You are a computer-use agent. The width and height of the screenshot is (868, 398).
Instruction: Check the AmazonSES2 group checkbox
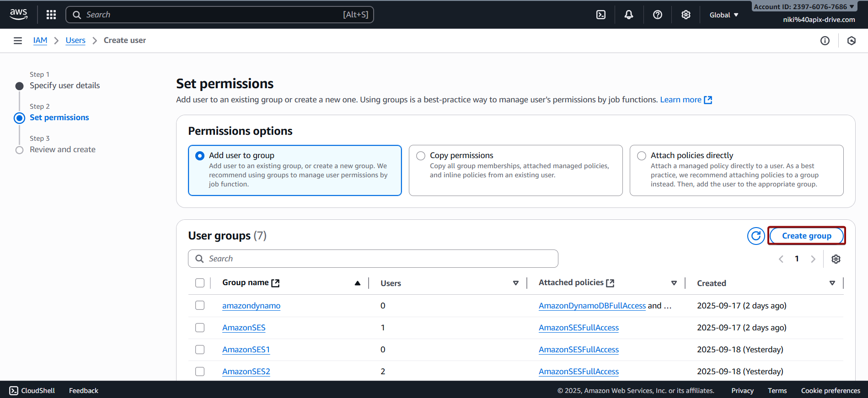point(200,371)
